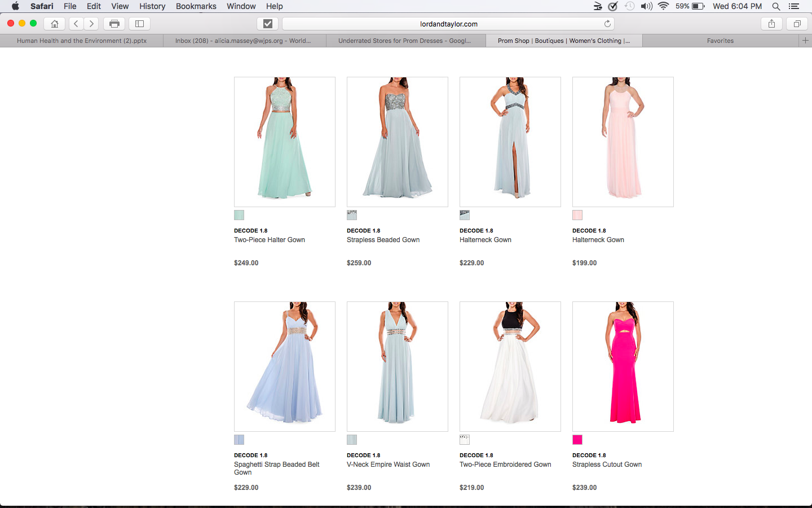The height and width of the screenshot is (508, 812).
Task: Click the lordandtaylor.com address field
Action: (x=448, y=24)
